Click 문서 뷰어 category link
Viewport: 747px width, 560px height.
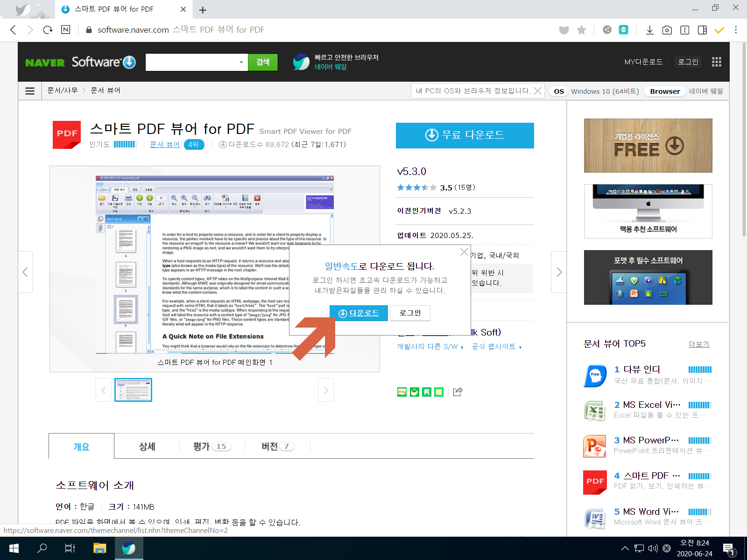tap(165, 145)
